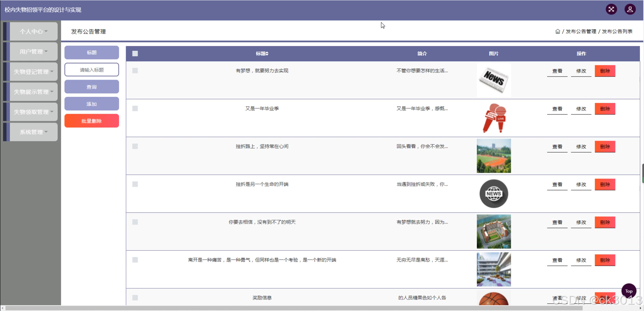Click the 添加 add button
The width and height of the screenshot is (644, 311).
pyautogui.click(x=92, y=104)
